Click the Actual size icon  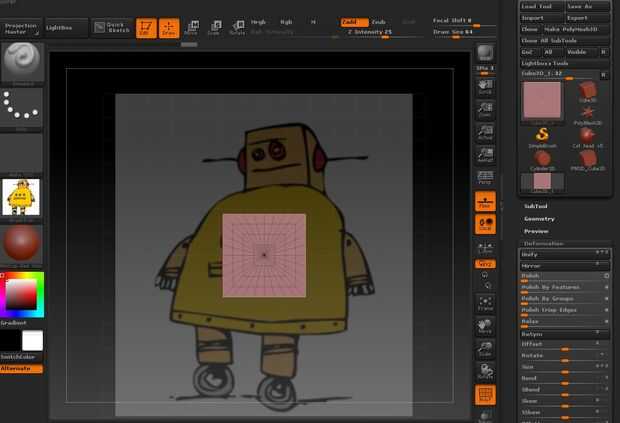pos(485,132)
